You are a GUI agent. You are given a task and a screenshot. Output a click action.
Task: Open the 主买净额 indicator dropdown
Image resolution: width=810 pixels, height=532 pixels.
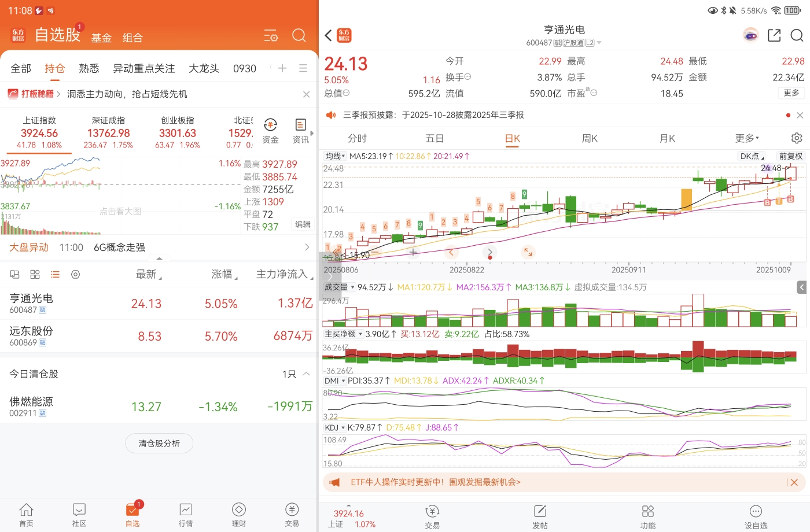coord(343,334)
